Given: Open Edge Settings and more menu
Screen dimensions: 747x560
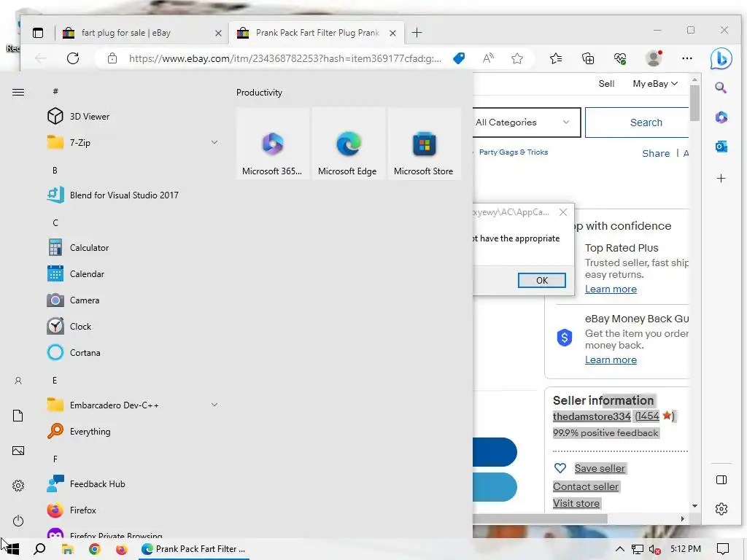Looking at the screenshot, I should [x=687, y=58].
